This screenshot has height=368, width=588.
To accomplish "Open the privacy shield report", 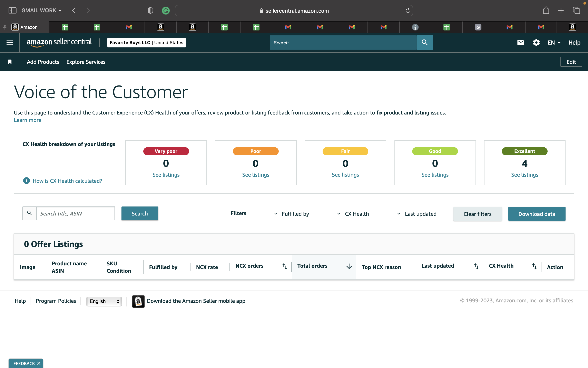I will (150, 10).
